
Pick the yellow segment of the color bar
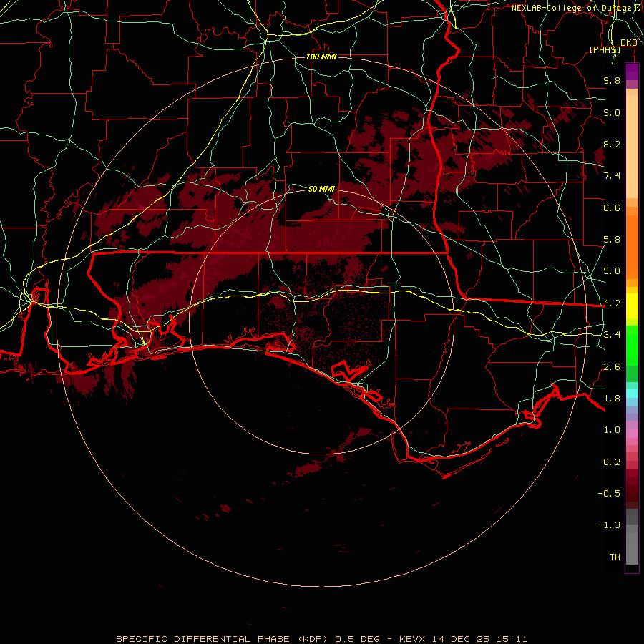point(632,306)
